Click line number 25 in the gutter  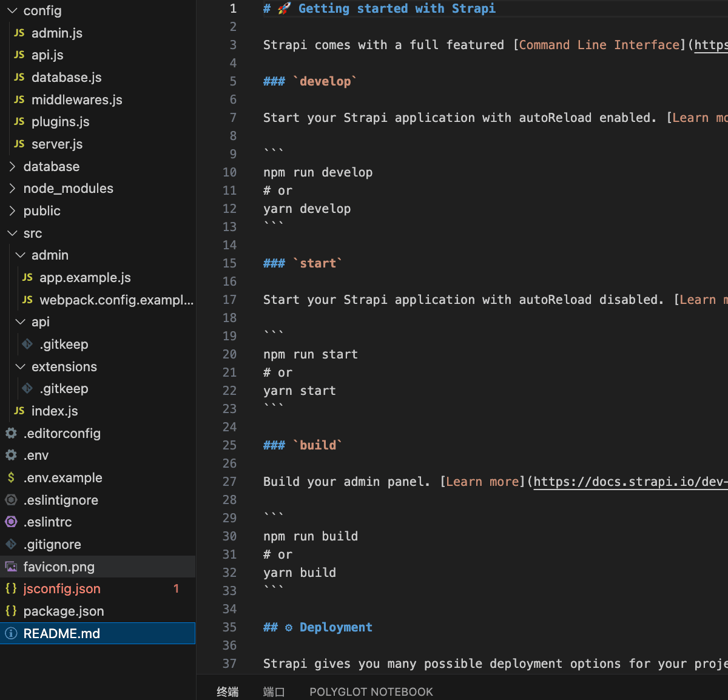click(x=229, y=445)
